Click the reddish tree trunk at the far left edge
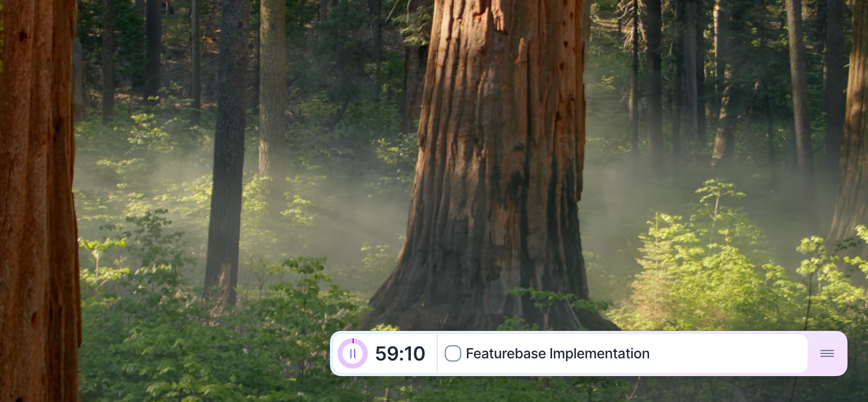This screenshot has width=868, height=402. (38, 199)
